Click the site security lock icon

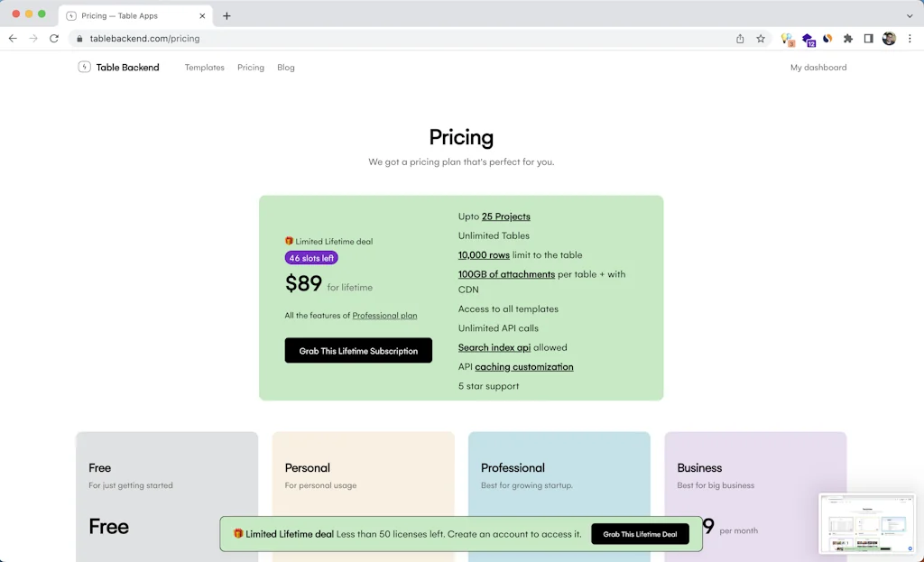79,39
